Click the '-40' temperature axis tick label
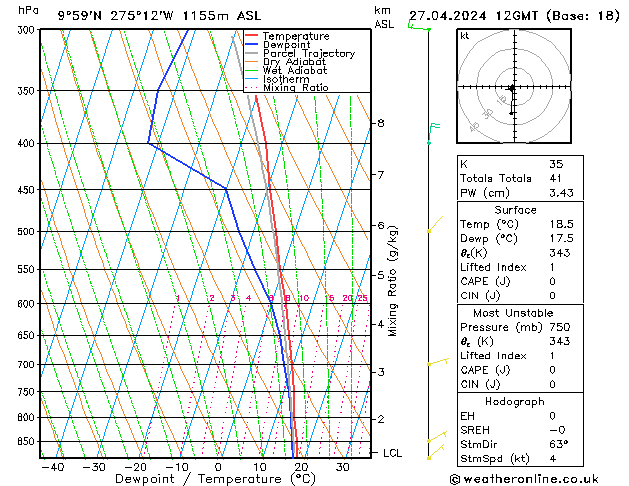This screenshot has width=629, height=486. pos(53,467)
